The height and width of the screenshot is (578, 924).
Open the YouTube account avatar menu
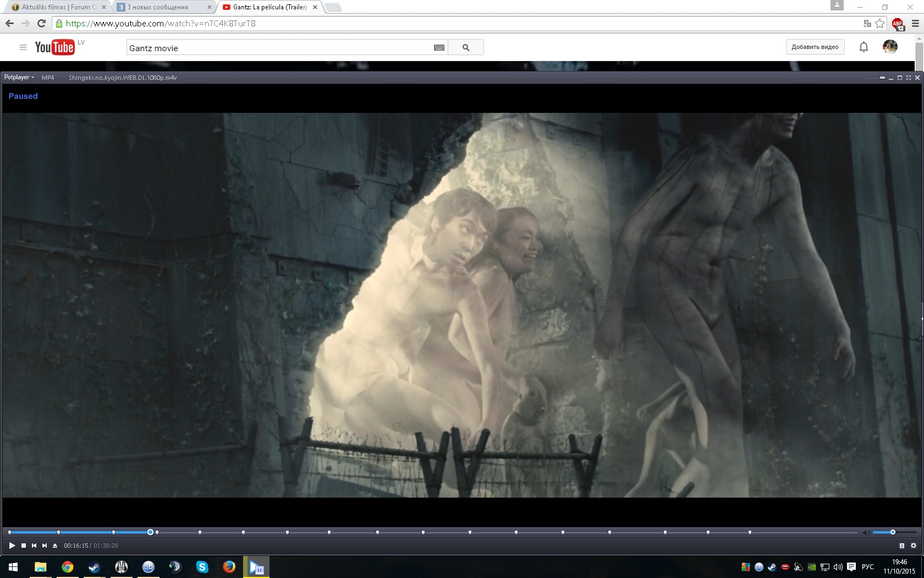(x=890, y=47)
